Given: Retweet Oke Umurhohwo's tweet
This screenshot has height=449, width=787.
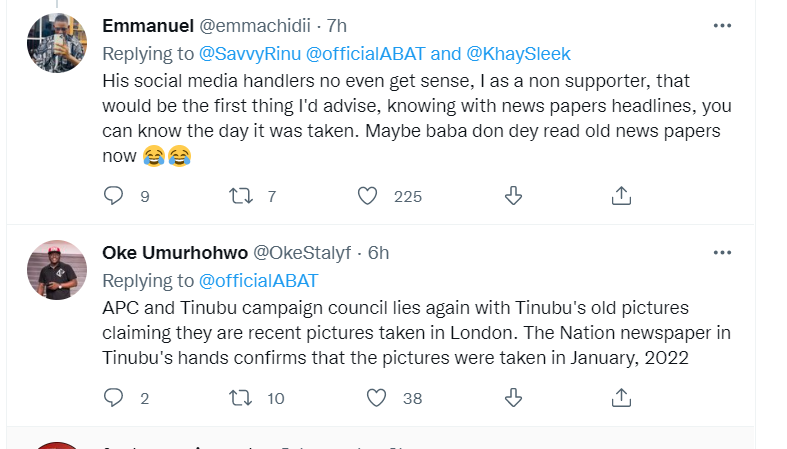Looking at the screenshot, I should (x=241, y=398).
